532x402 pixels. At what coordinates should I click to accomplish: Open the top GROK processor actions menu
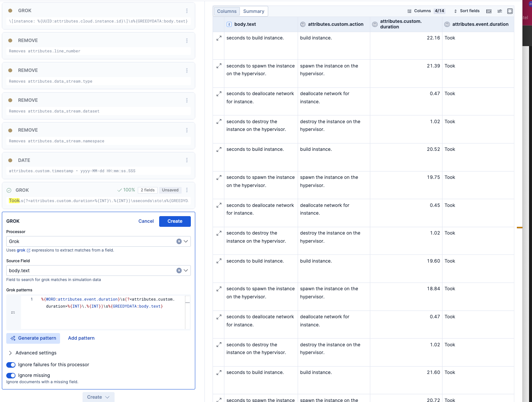[187, 11]
